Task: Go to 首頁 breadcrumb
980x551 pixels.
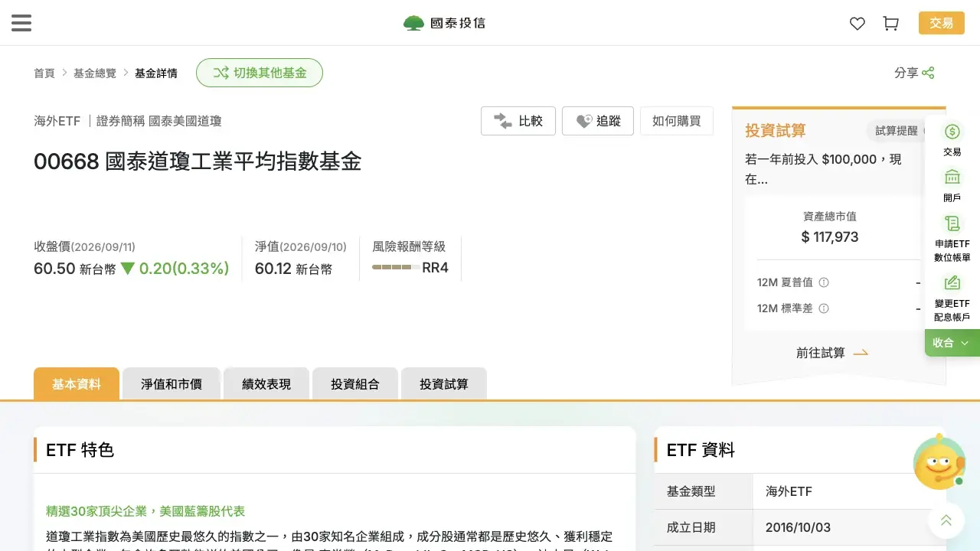Action: coord(44,73)
